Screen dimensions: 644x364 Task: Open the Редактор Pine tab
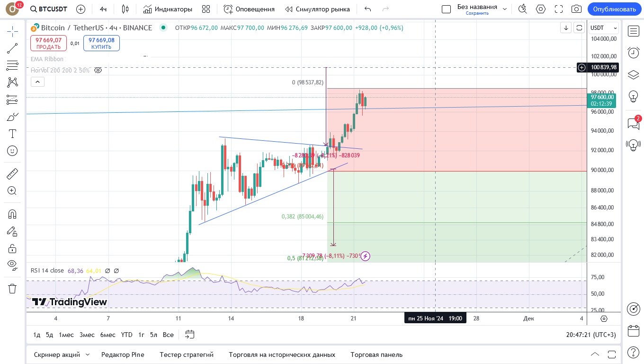pos(123,355)
